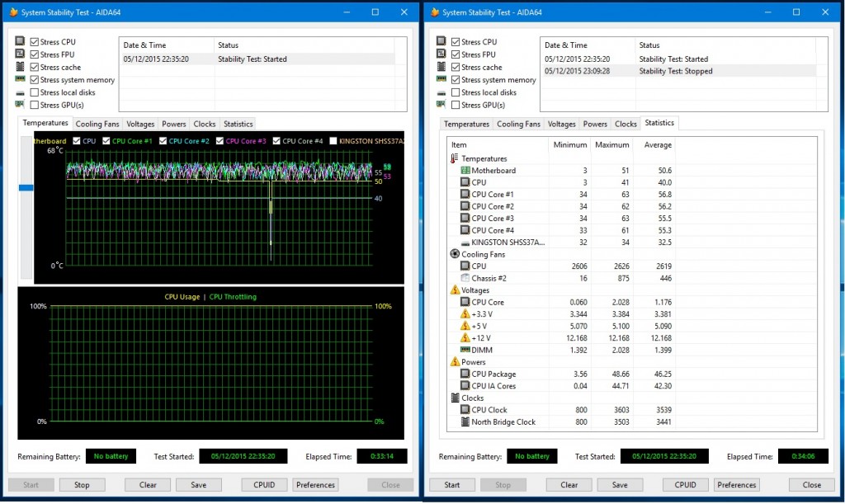
Task: Click the Preferences button in the right window
Action: pyautogui.click(x=737, y=485)
